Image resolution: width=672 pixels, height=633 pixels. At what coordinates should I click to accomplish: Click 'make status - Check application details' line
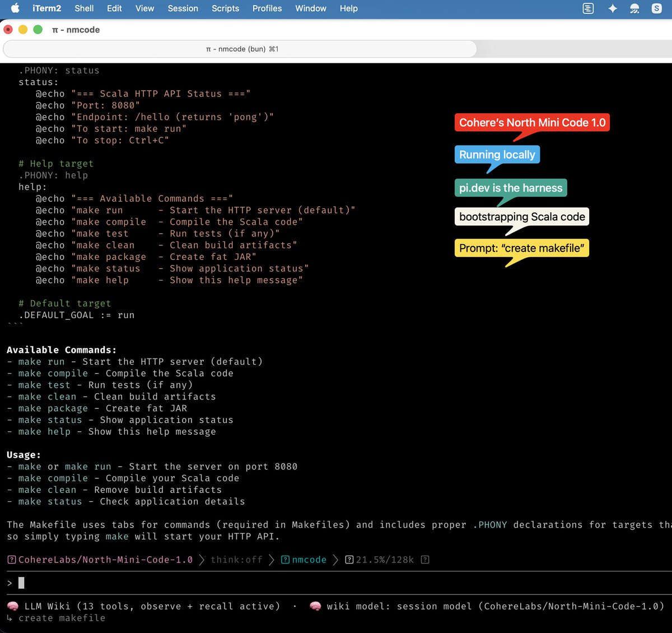[x=126, y=501]
